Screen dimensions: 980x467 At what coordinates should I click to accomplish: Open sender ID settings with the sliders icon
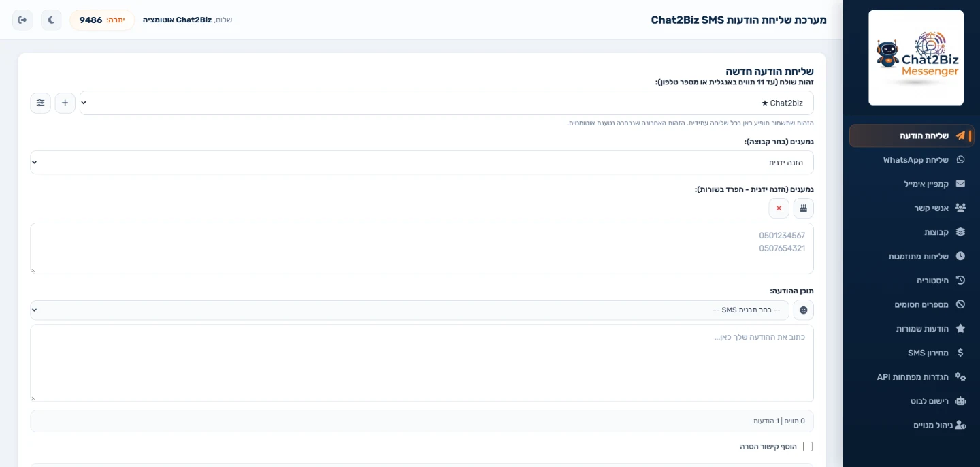pyautogui.click(x=41, y=103)
